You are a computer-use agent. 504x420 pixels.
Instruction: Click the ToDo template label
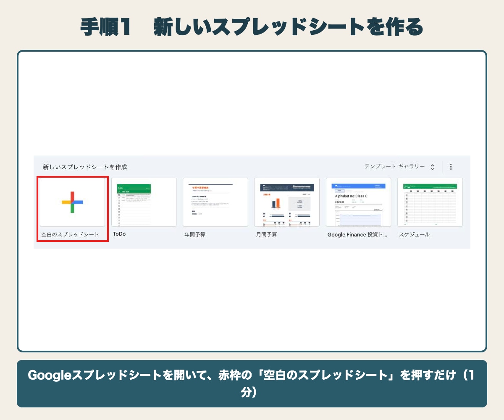coord(119,234)
